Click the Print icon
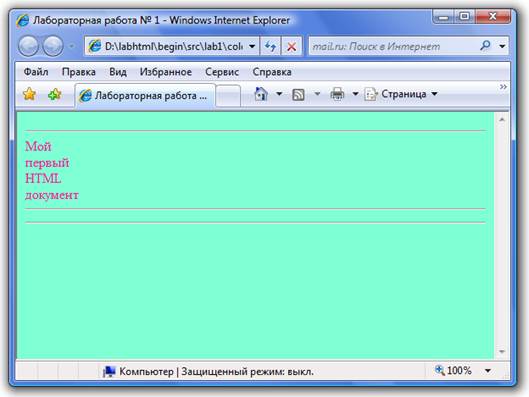529x397 pixels. [x=337, y=94]
